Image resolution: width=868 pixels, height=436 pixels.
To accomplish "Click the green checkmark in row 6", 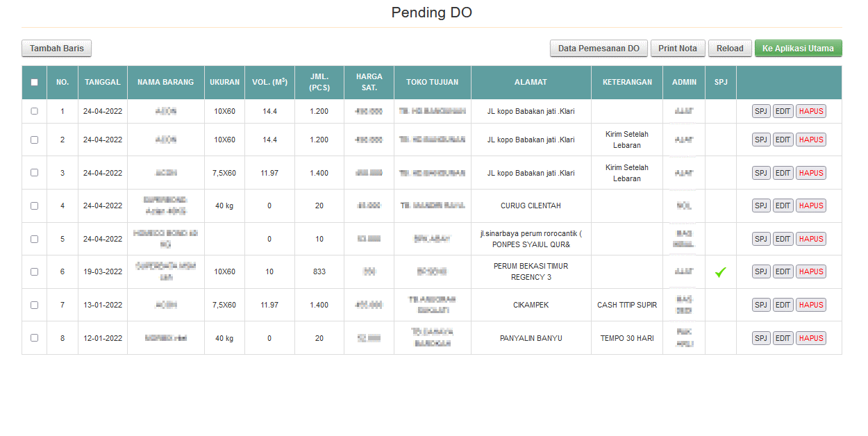I will (x=720, y=272).
